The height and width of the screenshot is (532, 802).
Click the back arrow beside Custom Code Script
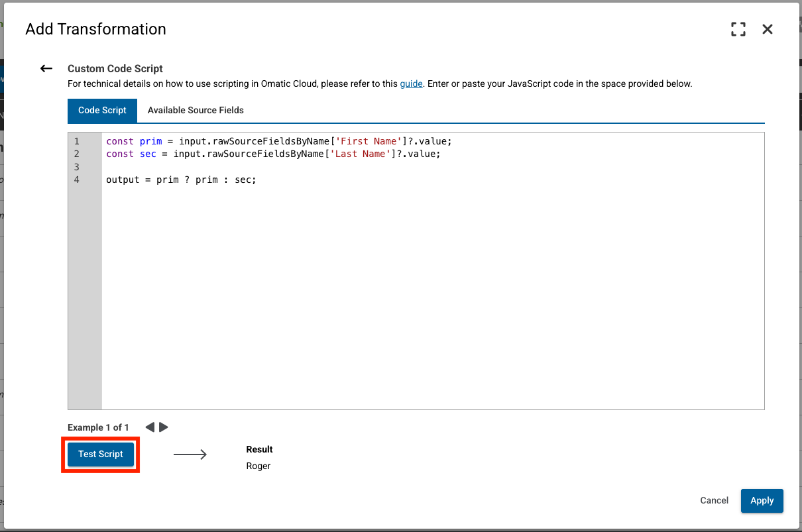point(46,68)
